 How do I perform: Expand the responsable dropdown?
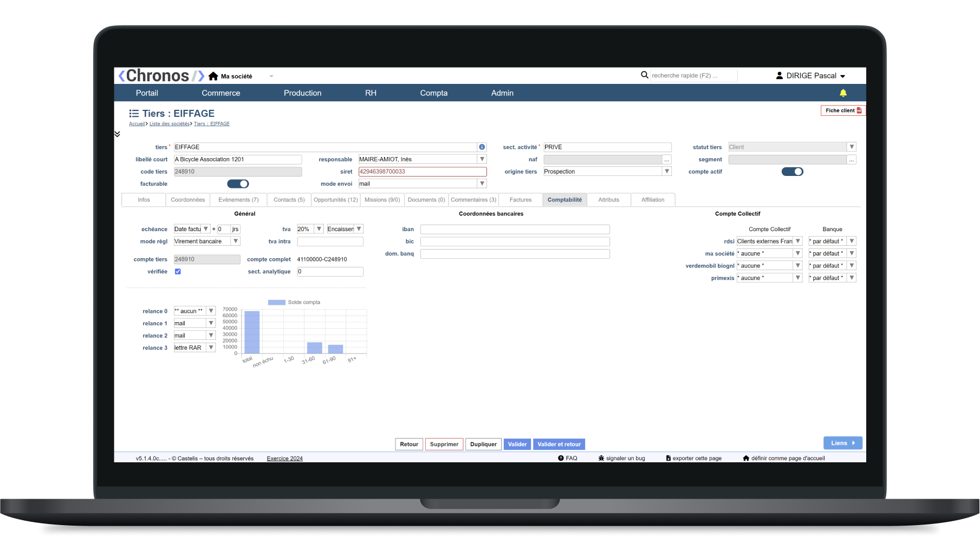tap(482, 159)
